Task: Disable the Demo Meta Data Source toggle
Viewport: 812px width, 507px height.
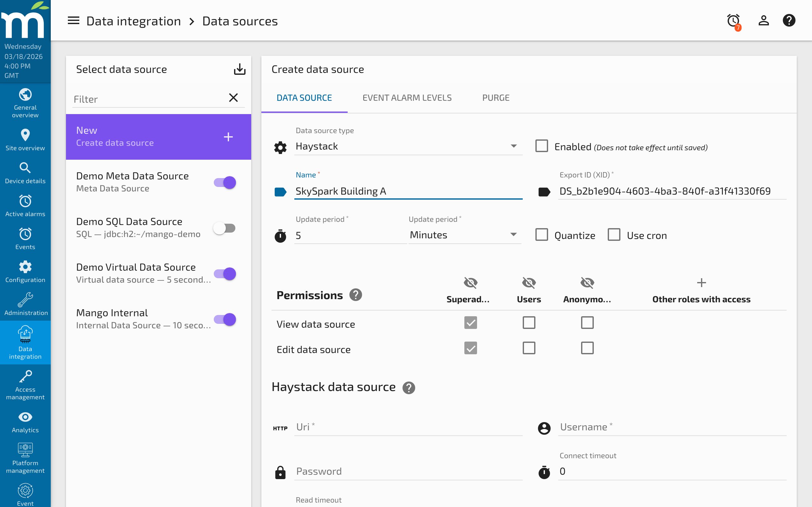Action: point(224,183)
